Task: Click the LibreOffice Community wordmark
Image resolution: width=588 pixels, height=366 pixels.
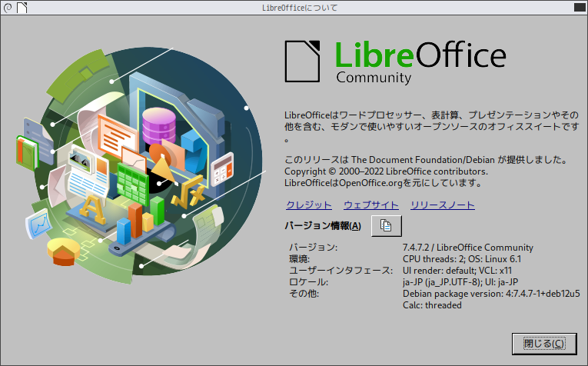Action: (420, 62)
